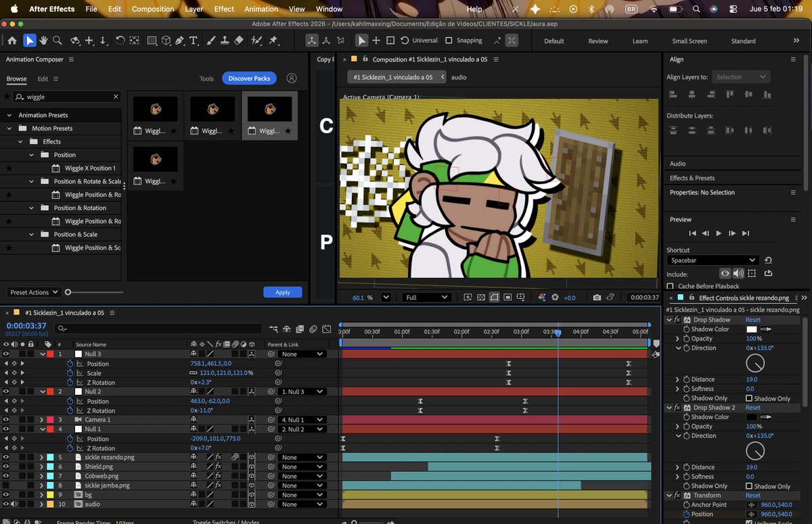812x524 pixels.
Task: Select the Puppet Pin tool
Action: (273, 41)
